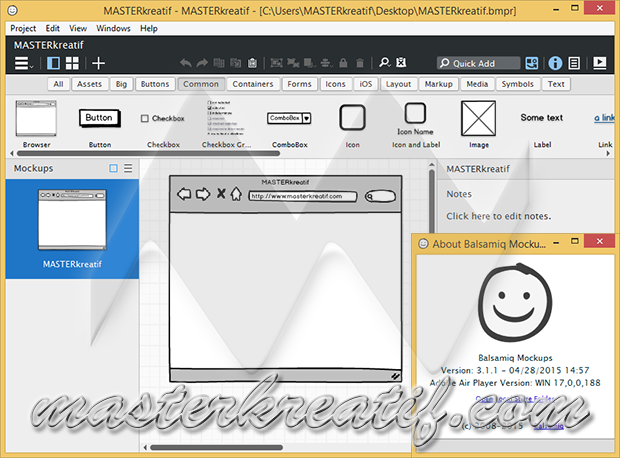Click the library left scroll arrow

11,153
